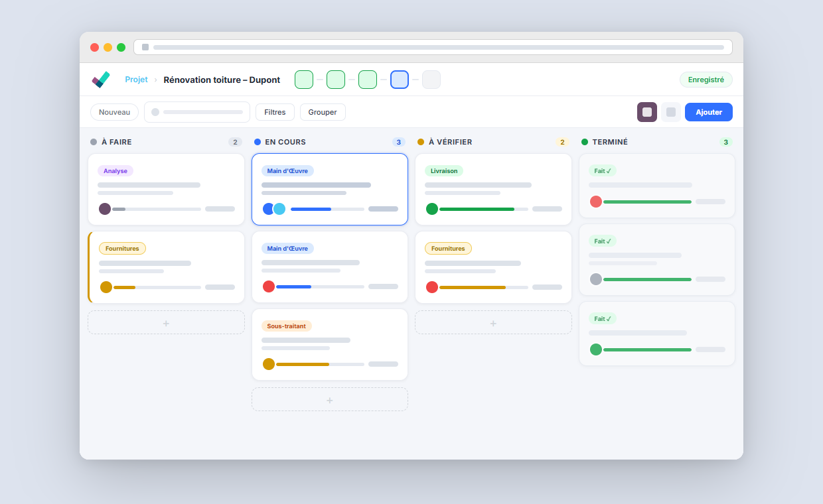Viewport: 823px width, 504px height.
Task: Click the Nouveau button
Action: click(114, 112)
